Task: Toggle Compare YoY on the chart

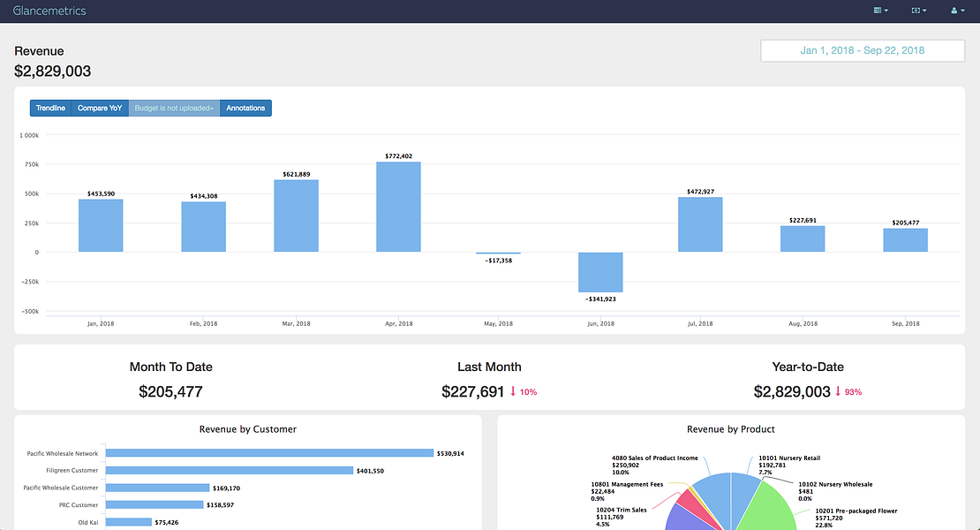Action: pyautogui.click(x=100, y=108)
